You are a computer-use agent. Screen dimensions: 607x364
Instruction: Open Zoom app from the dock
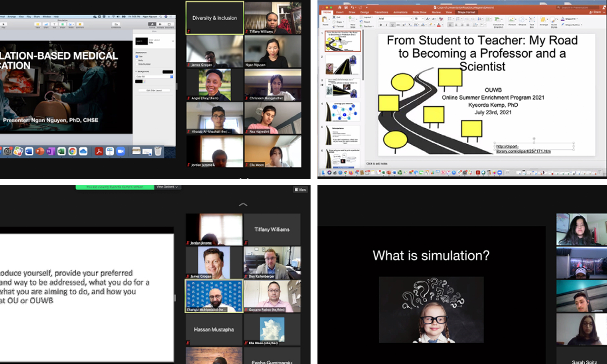[x=121, y=151]
